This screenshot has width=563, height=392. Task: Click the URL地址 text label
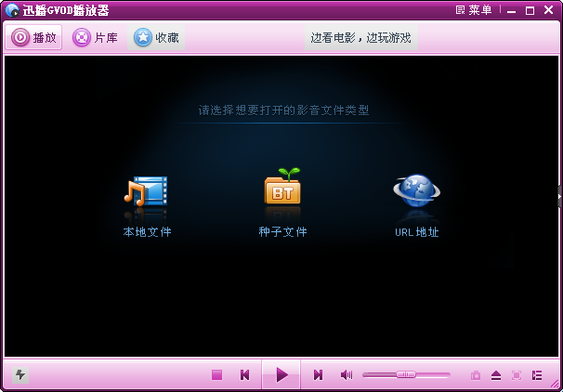[x=417, y=232]
